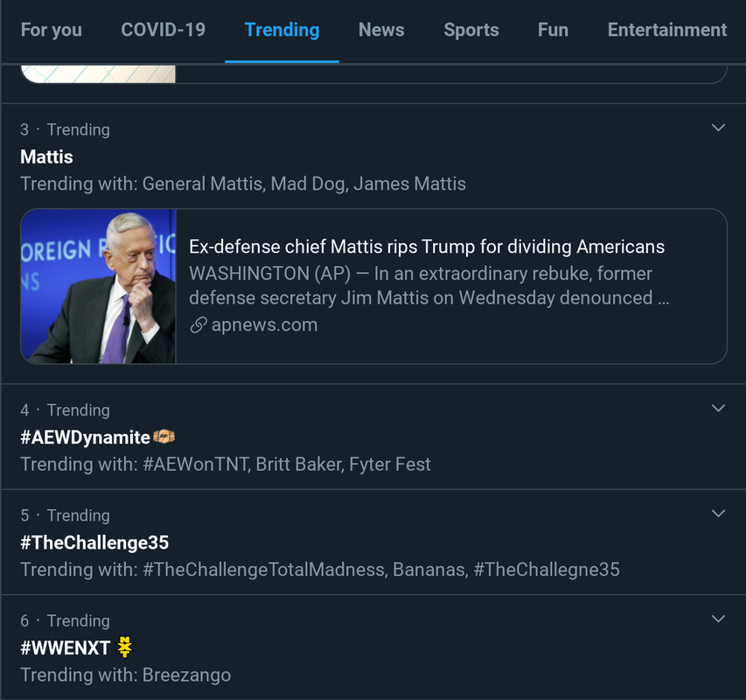Click 'Trending with: General Mattis, Mad Dog' text
746x700 pixels.
[243, 184]
